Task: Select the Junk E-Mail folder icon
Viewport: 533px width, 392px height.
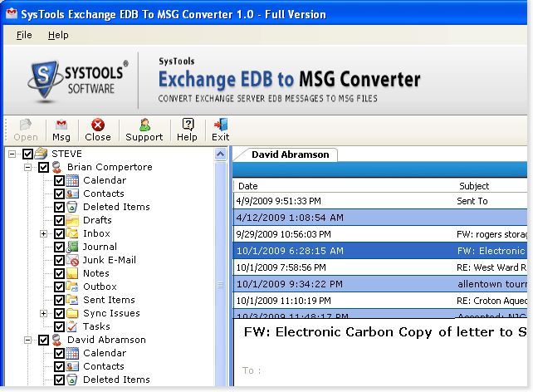Action: pos(73,260)
